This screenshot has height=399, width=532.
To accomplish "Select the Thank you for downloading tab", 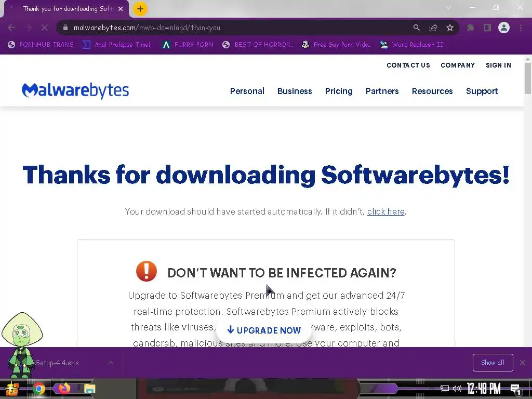I will click(x=66, y=9).
